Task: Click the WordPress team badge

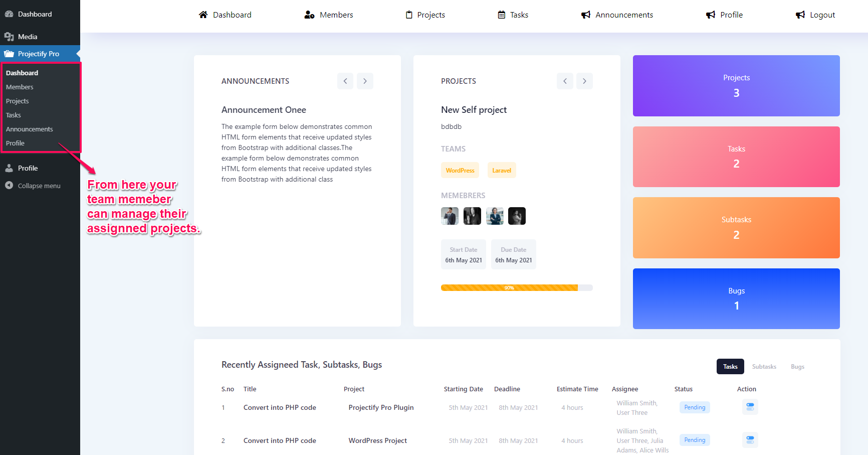Action: click(x=460, y=170)
